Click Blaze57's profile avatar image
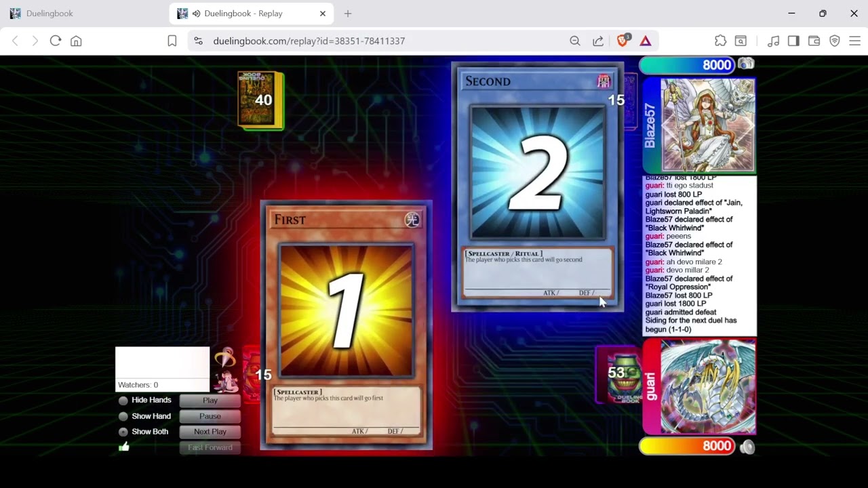Image resolution: width=868 pixels, height=488 pixels. pos(708,125)
